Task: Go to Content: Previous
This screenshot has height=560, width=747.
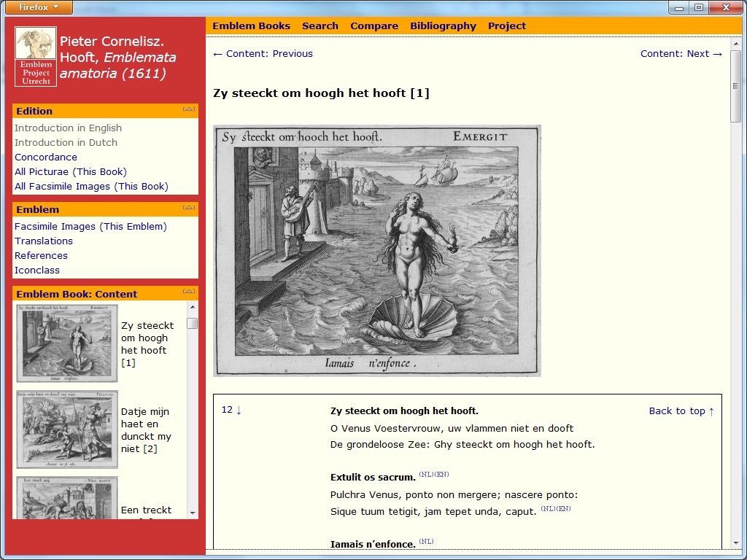Action: 263,54
